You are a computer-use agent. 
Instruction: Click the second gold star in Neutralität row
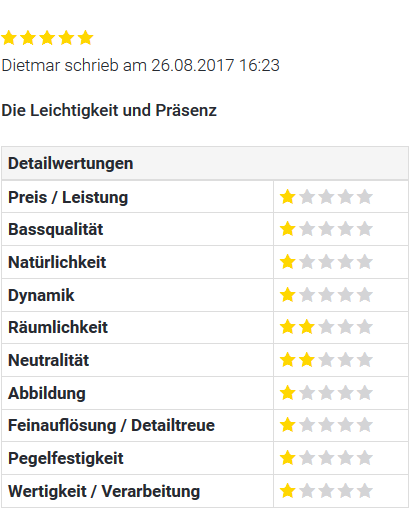(x=307, y=360)
